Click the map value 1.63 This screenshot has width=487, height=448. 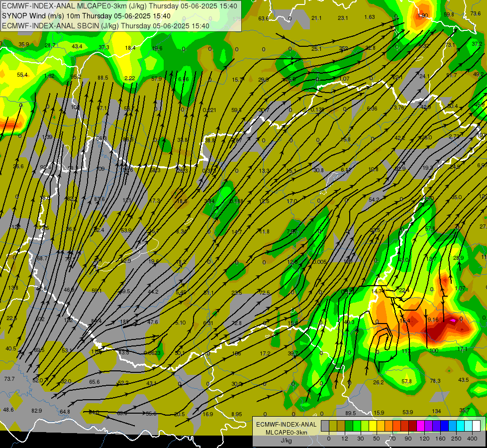(x=370, y=17)
